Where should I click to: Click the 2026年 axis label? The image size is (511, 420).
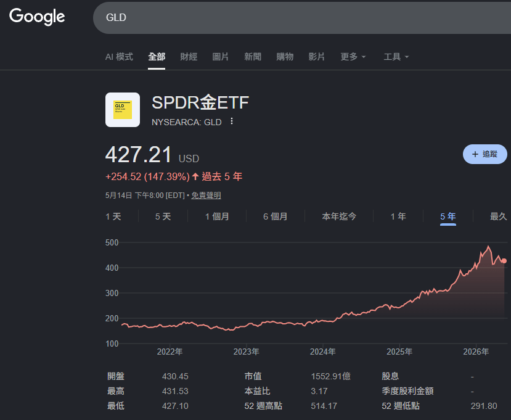pos(476,352)
